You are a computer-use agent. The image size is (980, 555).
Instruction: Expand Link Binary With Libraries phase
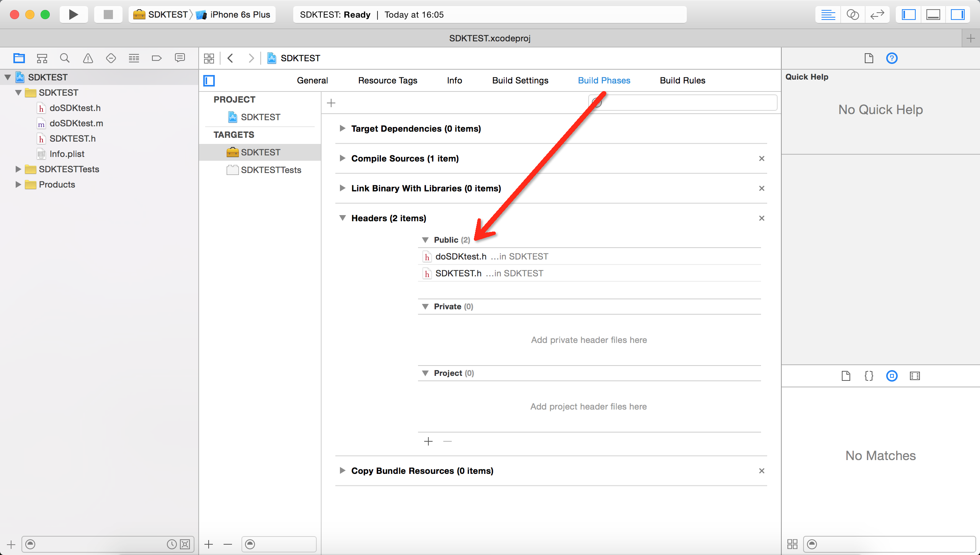pos(343,188)
